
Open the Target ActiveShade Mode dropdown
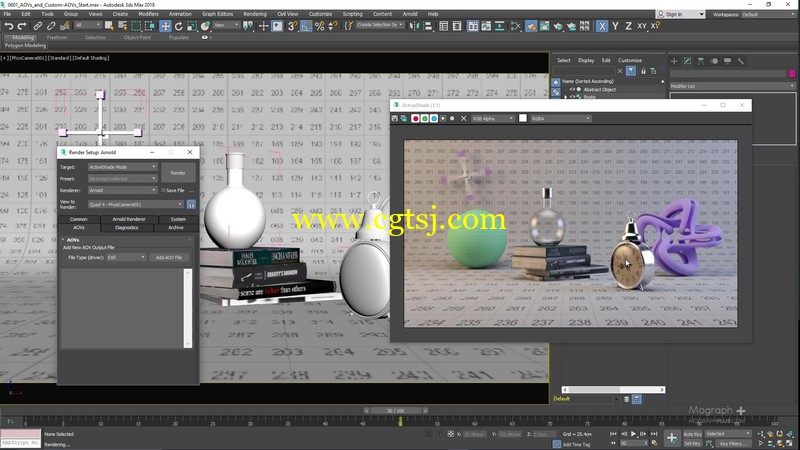[x=122, y=167]
